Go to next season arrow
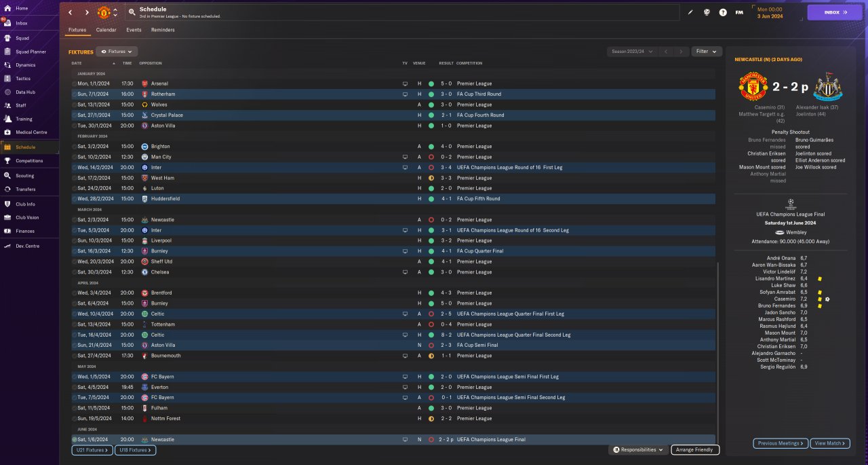This screenshot has height=465, width=868. (x=680, y=51)
